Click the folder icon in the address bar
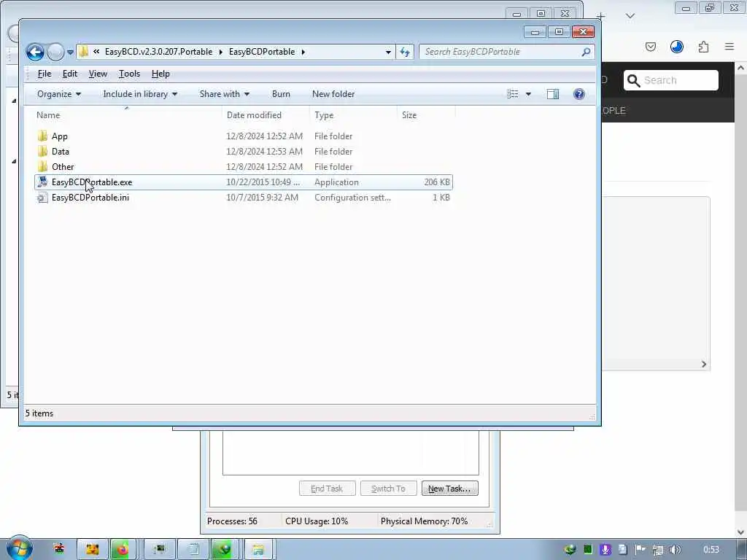Screen dimensions: 747x560 pyautogui.click(x=84, y=52)
